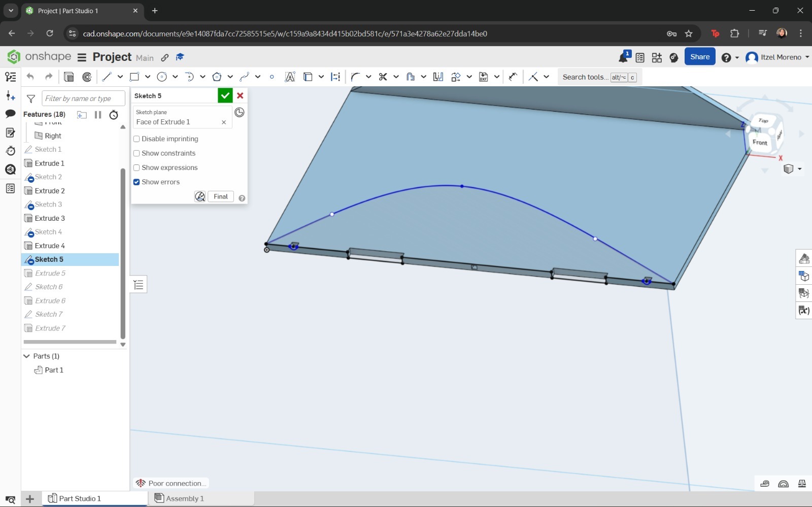Choose the Circle sketch tool
The height and width of the screenshot is (507, 812).
161,77
